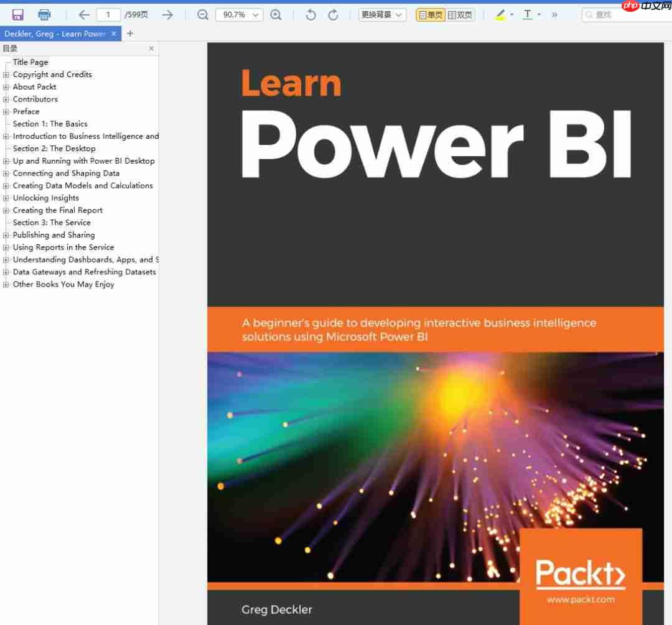672x625 pixels.
Task: Select the Title Page bookmark
Action: (x=30, y=62)
